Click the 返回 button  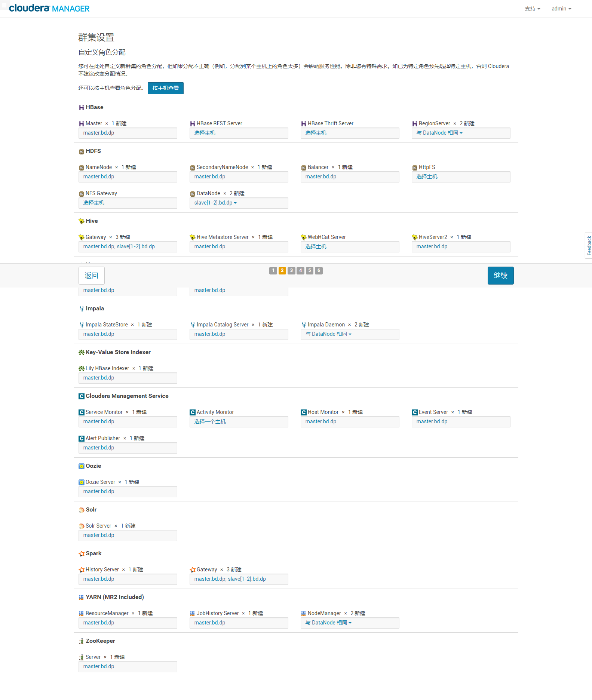coord(92,276)
